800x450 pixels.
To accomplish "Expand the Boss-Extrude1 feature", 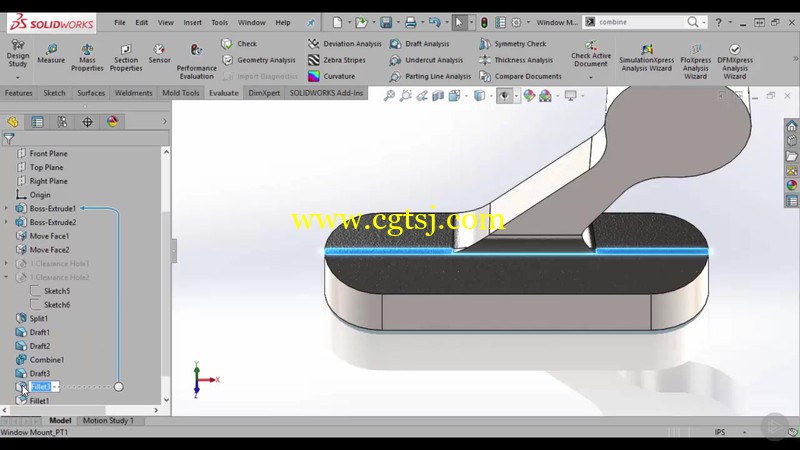I will (6, 208).
